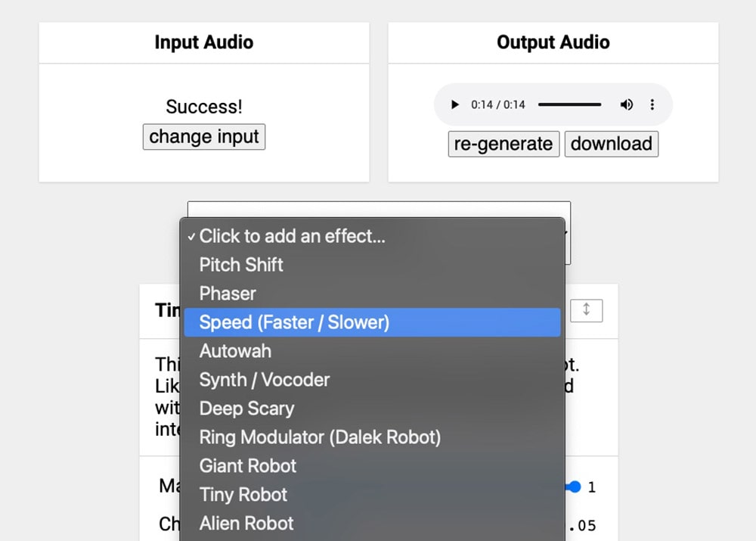Select the Phaser effect
This screenshot has width=756, height=541.
pos(227,294)
